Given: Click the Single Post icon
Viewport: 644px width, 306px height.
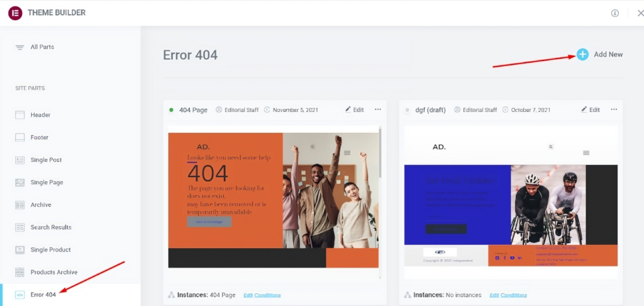Looking at the screenshot, I should tap(19, 160).
